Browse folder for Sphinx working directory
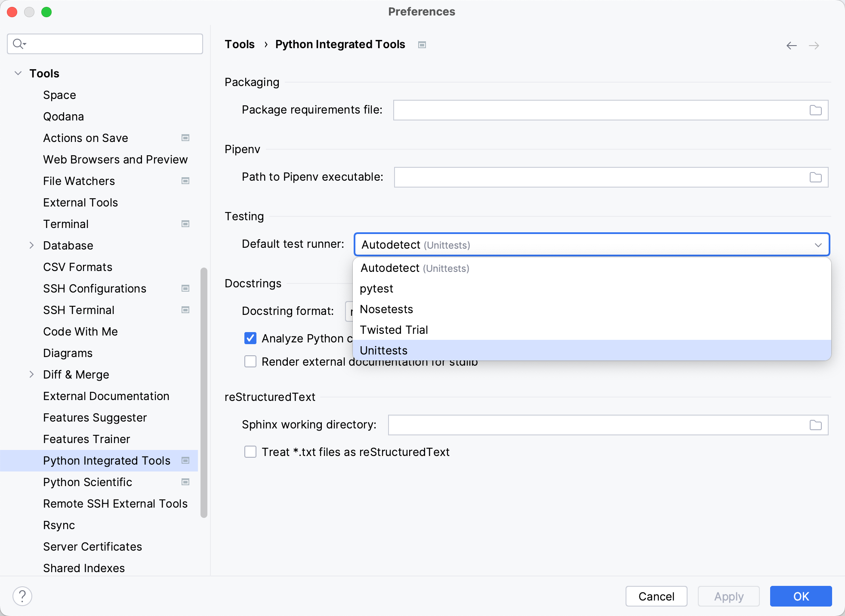 pos(816,425)
